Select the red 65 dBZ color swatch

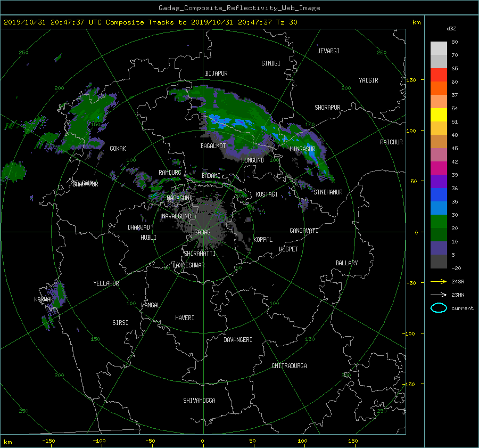(x=439, y=75)
